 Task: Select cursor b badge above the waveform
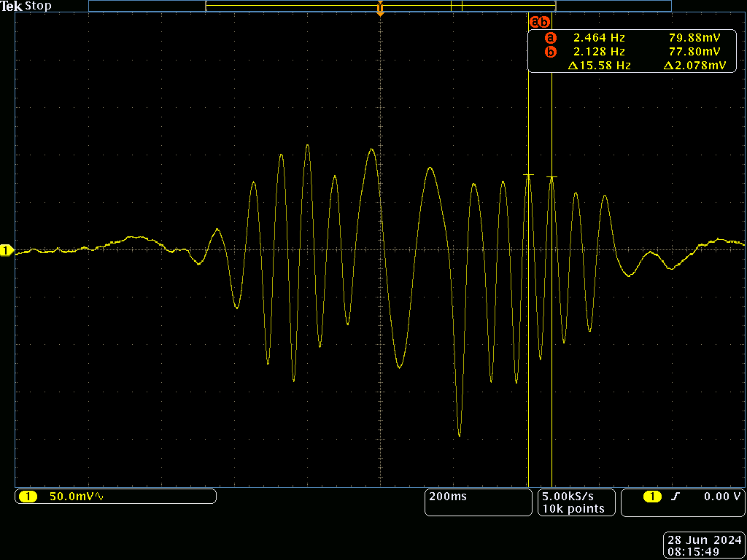tap(545, 22)
